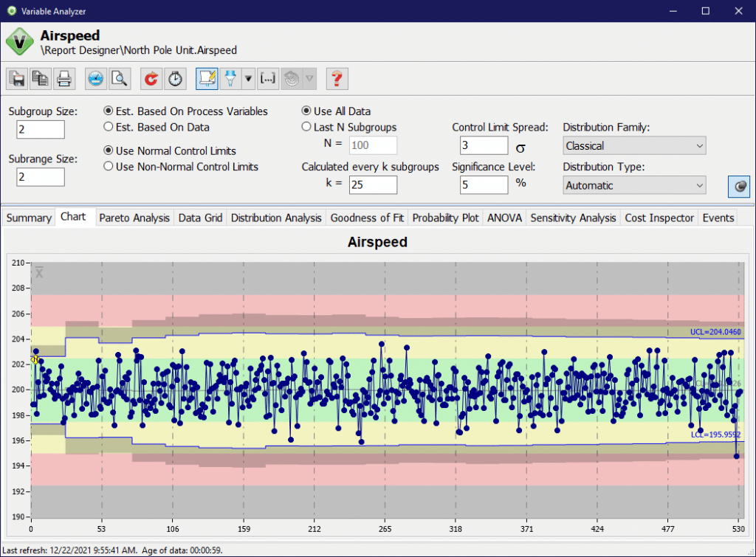The width and height of the screenshot is (756, 557).
Task: Open the magnifying glass preview icon
Action: pos(120,78)
